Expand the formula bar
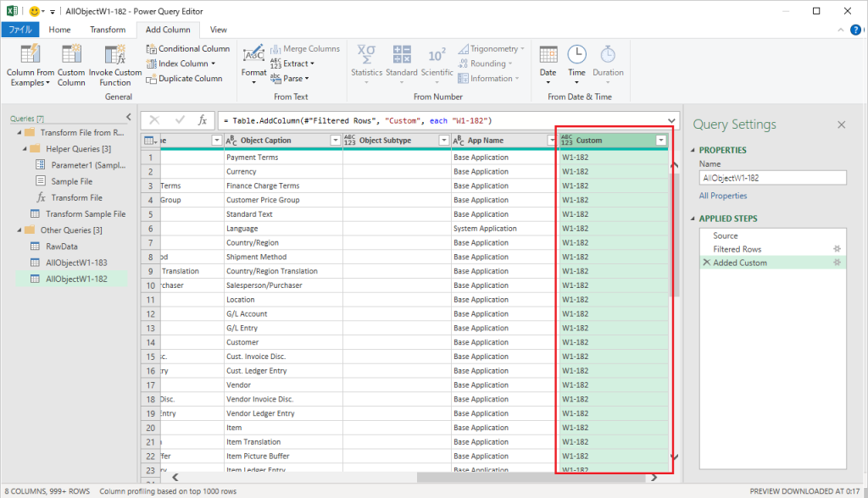 point(671,120)
